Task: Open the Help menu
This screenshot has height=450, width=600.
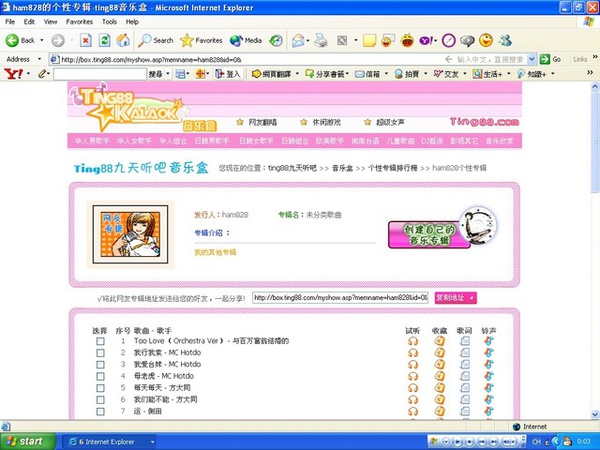Action: (132, 22)
